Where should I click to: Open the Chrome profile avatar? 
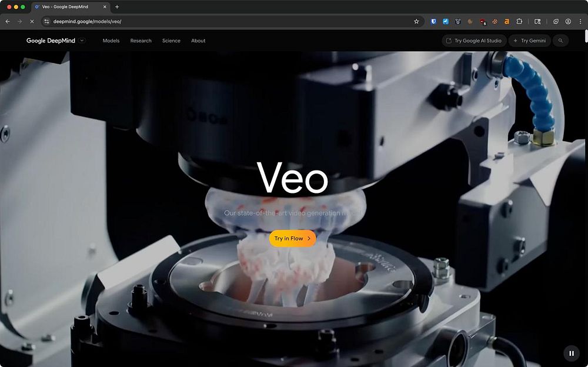coord(568,21)
